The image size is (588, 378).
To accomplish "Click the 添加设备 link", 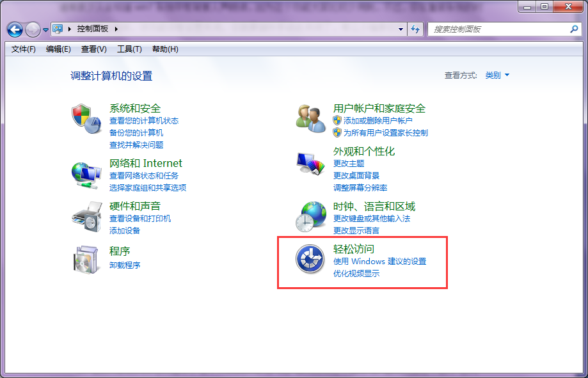I will (x=125, y=231).
